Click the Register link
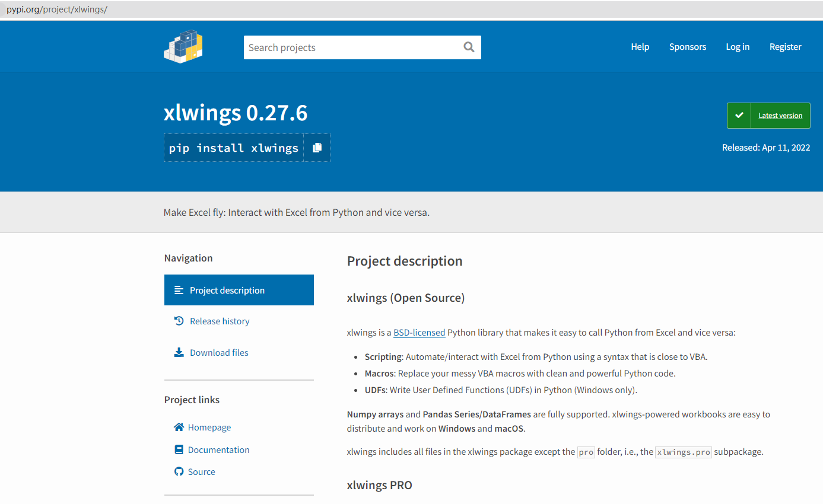The width and height of the screenshot is (823, 504). point(785,46)
